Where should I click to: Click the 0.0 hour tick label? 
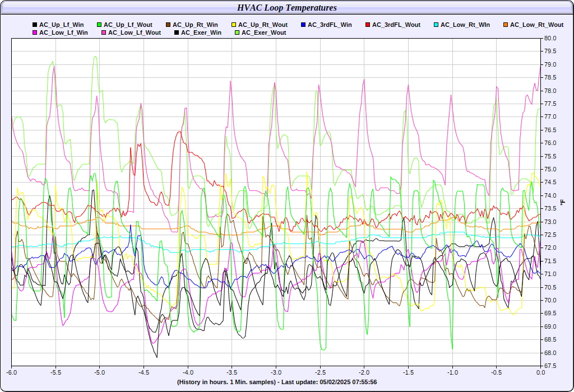541,372
